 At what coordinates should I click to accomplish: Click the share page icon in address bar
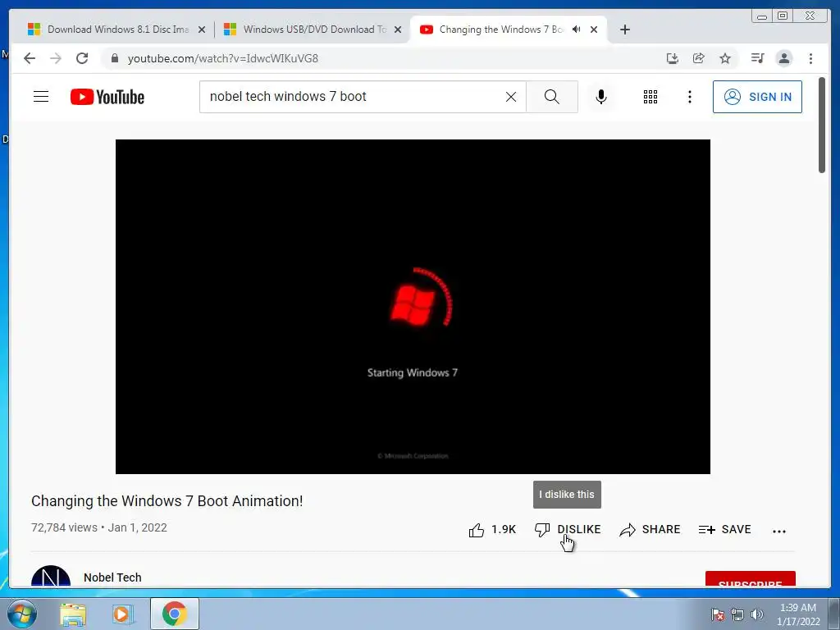699,58
